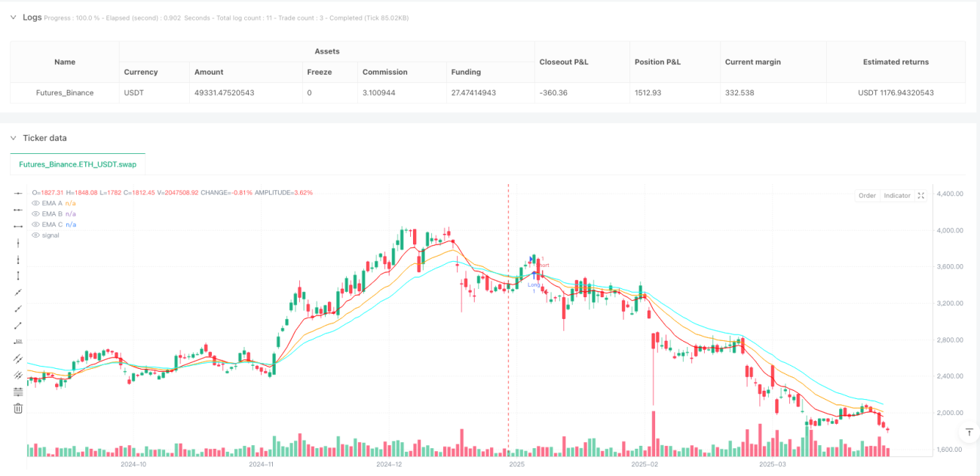Viewport: 980px width, 476px height.
Task: Toggle EMA C visibility eye icon
Action: tap(35, 224)
